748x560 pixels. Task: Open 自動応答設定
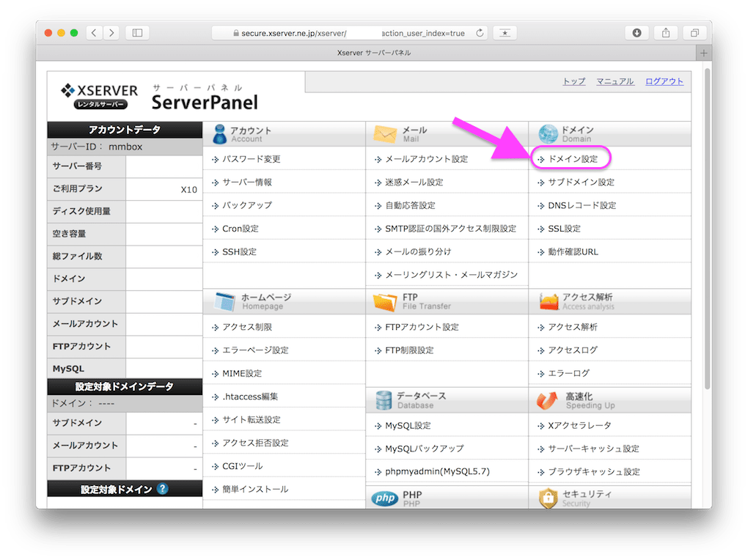click(410, 205)
